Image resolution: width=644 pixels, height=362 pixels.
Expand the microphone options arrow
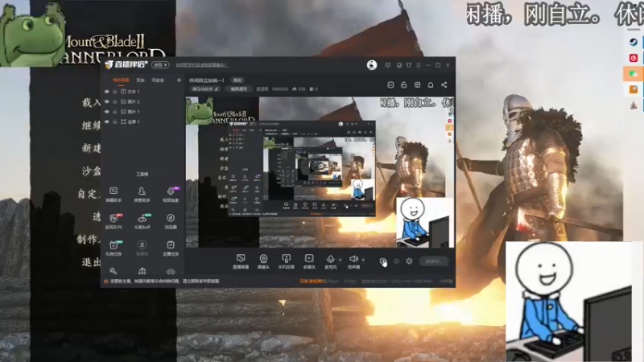[340, 259]
